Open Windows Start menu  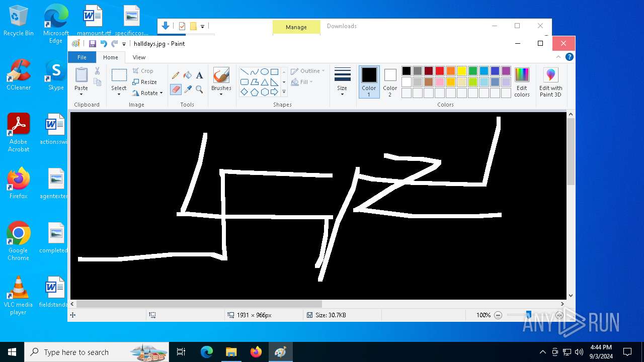(x=12, y=352)
